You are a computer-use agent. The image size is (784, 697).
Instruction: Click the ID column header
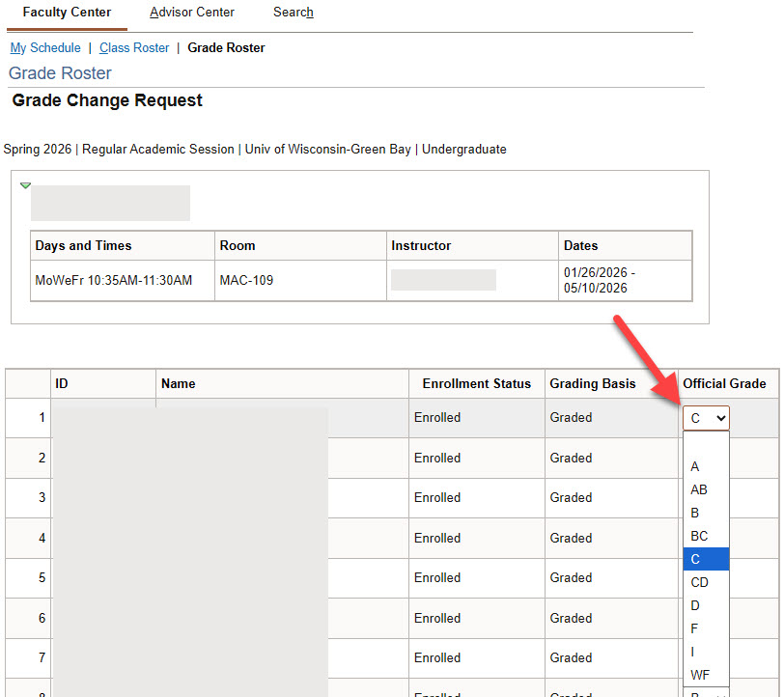[103, 383]
